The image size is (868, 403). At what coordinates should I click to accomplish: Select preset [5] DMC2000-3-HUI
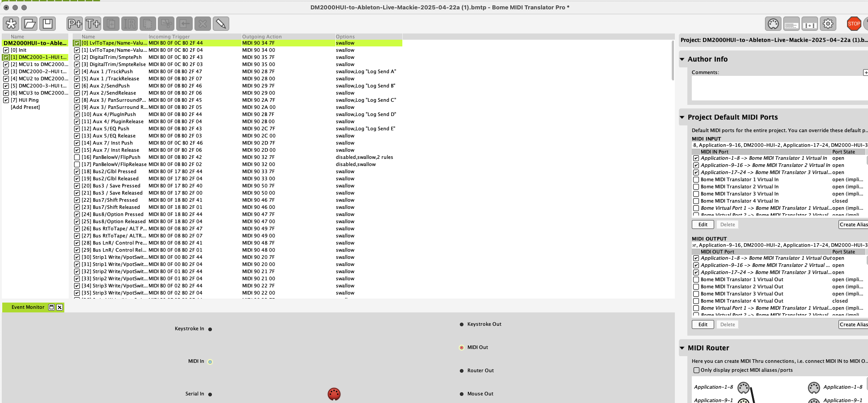[38, 86]
